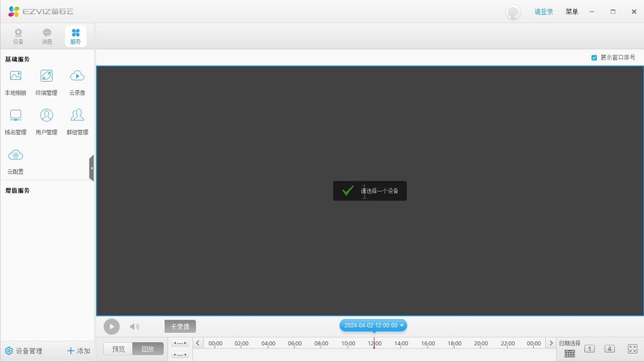Select single-window layout 1
The height and width of the screenshot is (362, 644).
coord(589,349)
